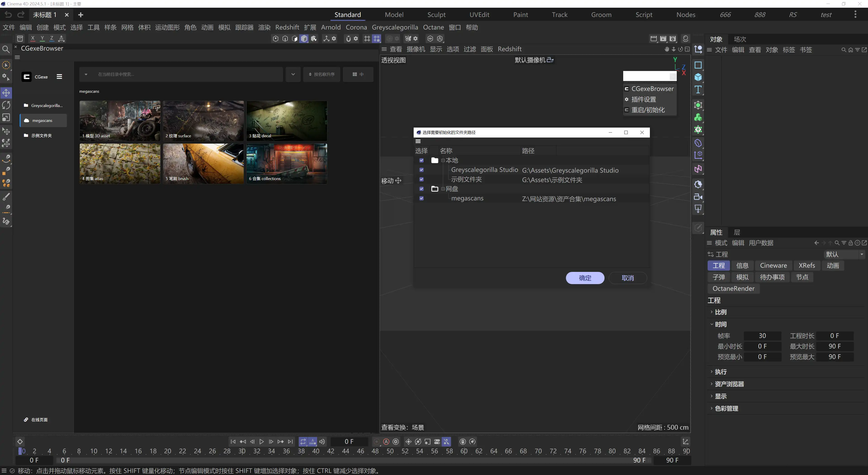
Task: Lock the Y axis toolbar icon
Action: [x=42, y=38]
